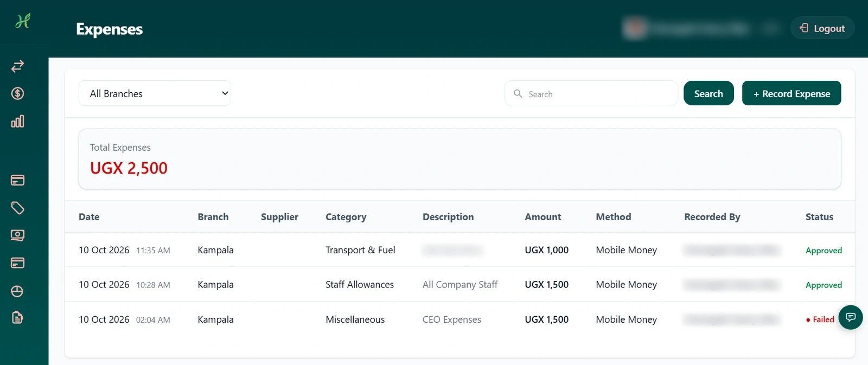Image resolution: width=868 pixels, height=365 pixels.
Task: Open the pie chart sidebar icon
Action: pyautogui.click(x=17, y=291)
